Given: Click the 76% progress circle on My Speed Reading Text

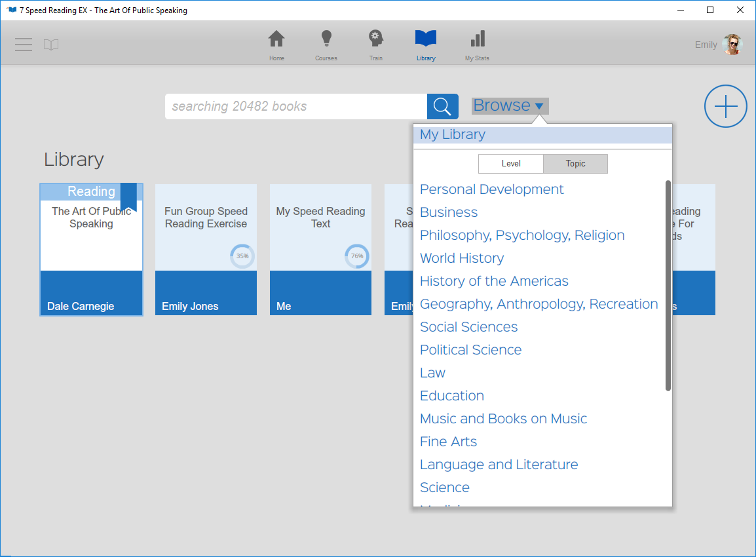Looking at the screenshot, I should pos(356,256).
